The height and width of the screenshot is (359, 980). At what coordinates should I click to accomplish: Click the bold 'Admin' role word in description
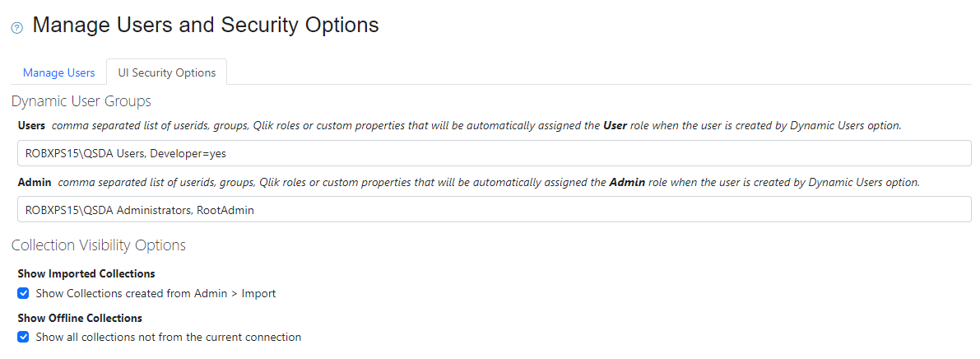(627, 182)
